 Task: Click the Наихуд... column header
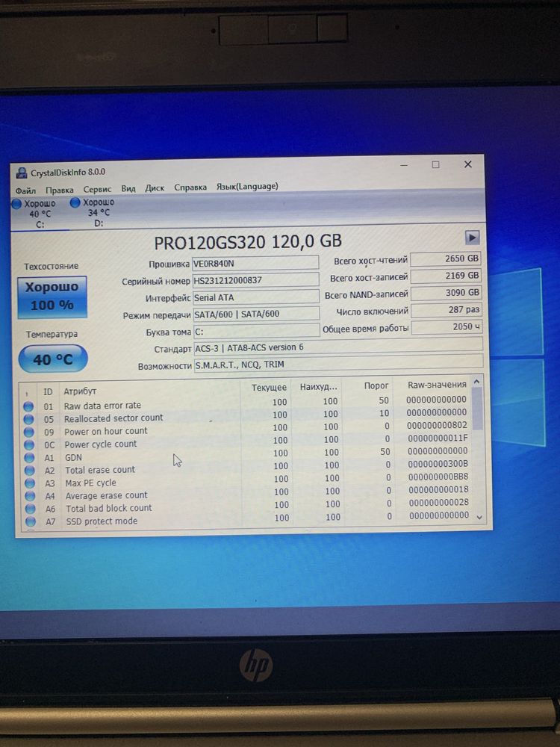pos(318,387)
